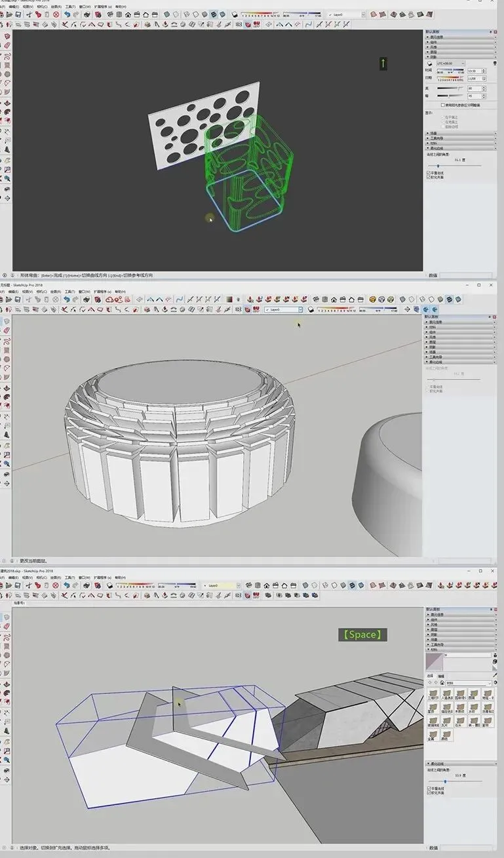
Task: Collapse the 阴影 panel in the top window tray
Action: coord(461,57)
